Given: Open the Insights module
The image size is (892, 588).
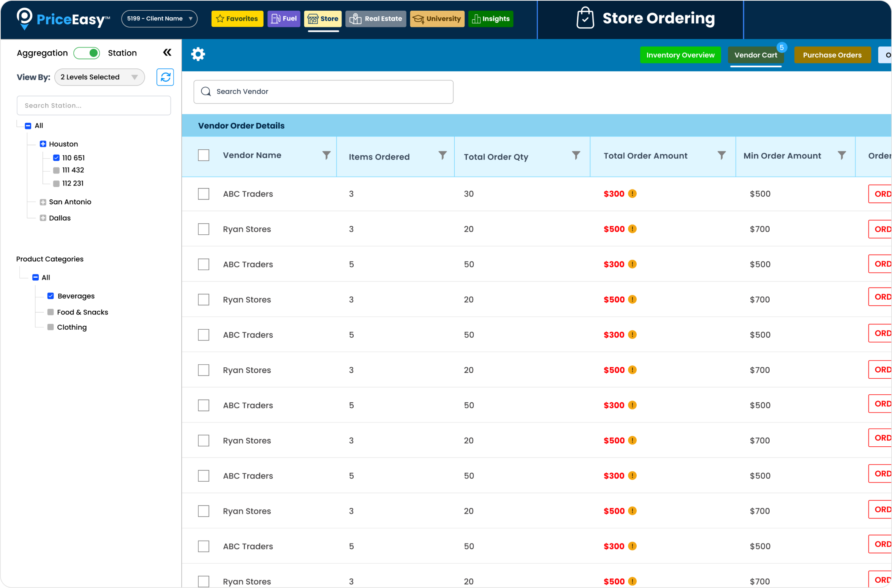Looking at the screenshot, I should tap(491, 19).
